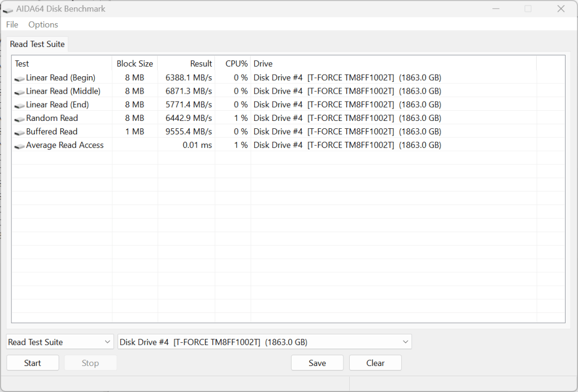Save the benchmark results
578x392 pixels.
pyautogui.click(x=317, y=363)
